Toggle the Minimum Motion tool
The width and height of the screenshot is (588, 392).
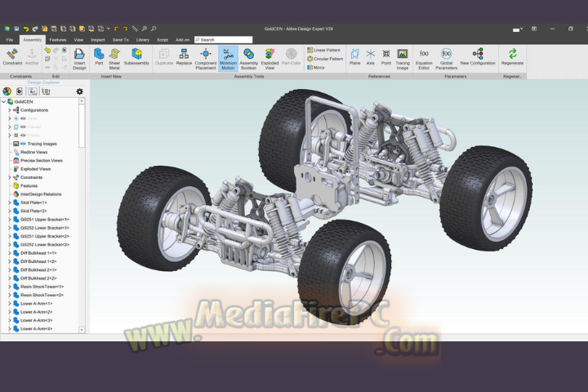pos(228,59)
